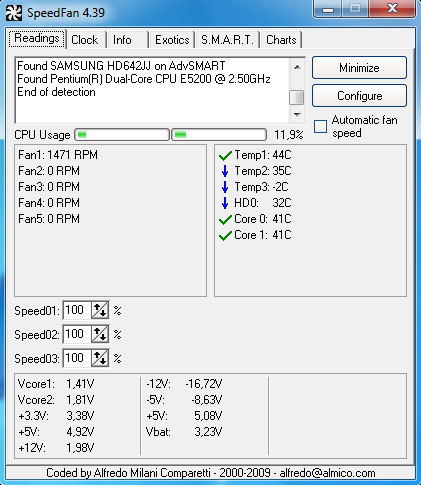Click the log line 'Found SAMSUNG HD642JJ on AdvSMART'
This screenshot has height=485, width=421.
click(121, 66)
